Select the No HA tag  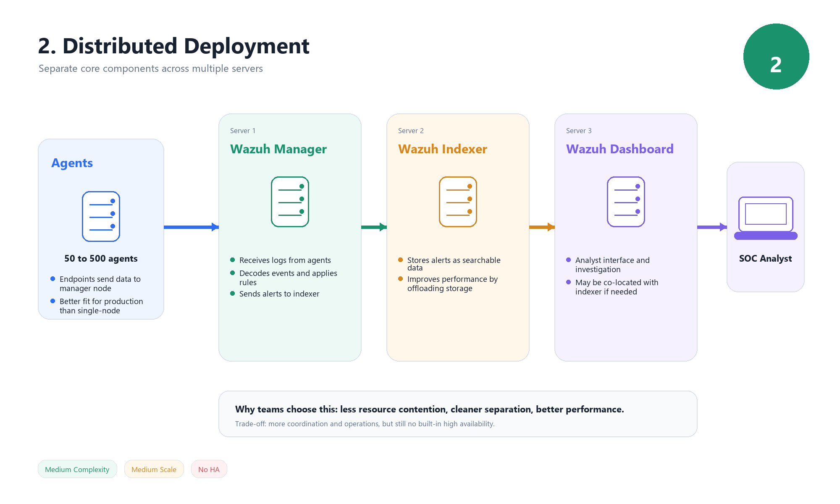[209, 469]
